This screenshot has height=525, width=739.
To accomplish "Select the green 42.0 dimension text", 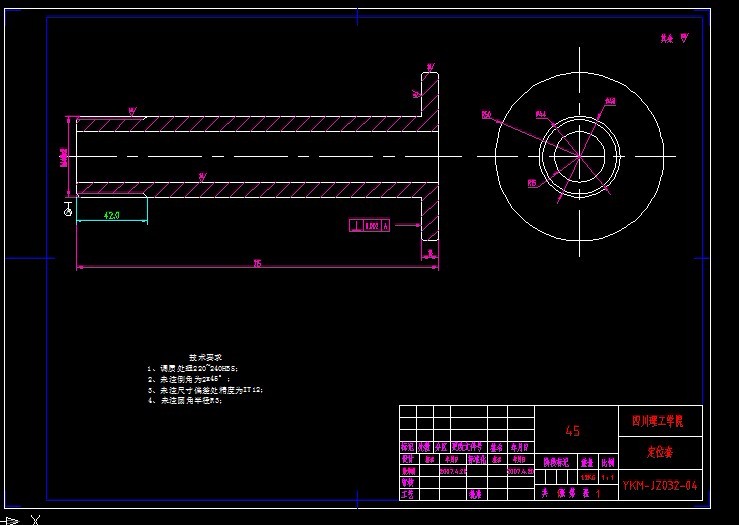I will 112,215.
